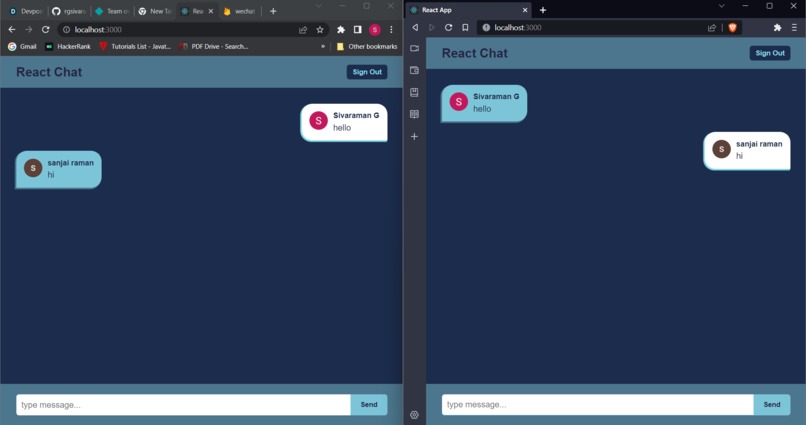Open Brave Talk camera sidebar icon
This screenshot has width=806, height=425.
tap(414, 48)
